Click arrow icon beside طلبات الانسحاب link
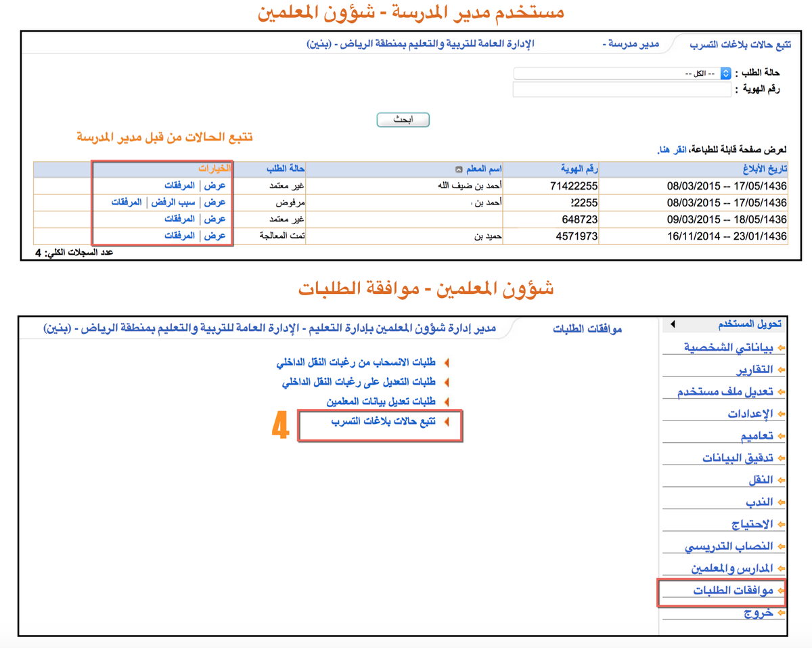Image resolution: width=812 pixels, height=648 pixels. pyautogui.click(x=447, y=364)
